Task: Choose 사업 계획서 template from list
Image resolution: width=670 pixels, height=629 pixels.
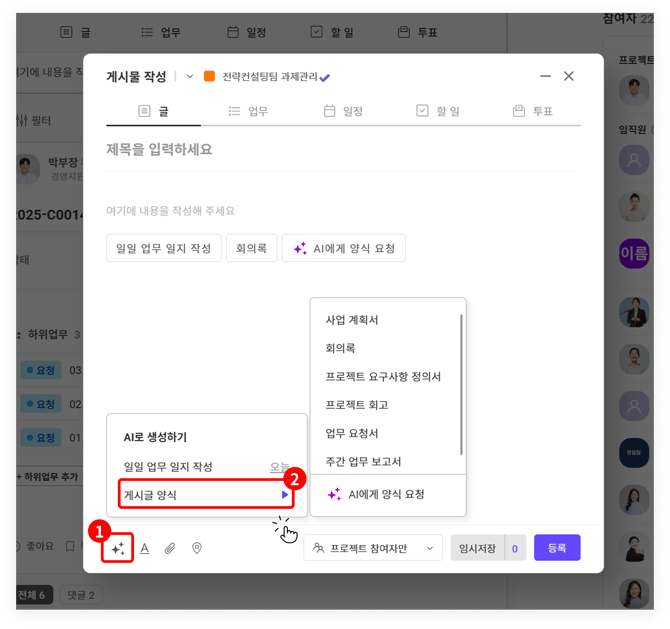Action: [x=352, y=320]
